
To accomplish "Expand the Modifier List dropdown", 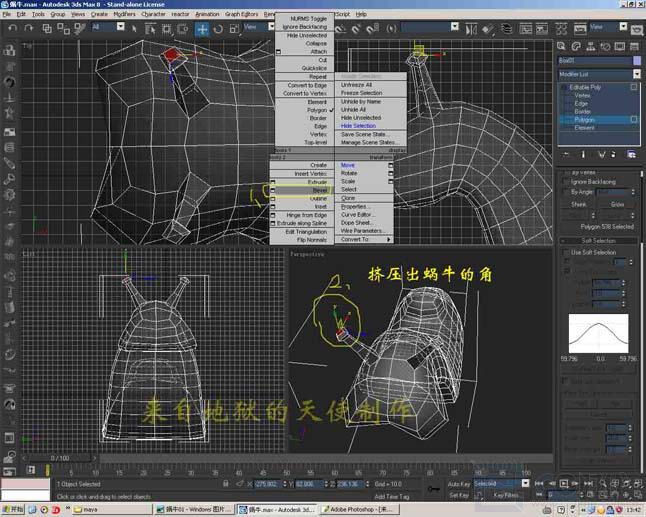I will pos(637,74).
